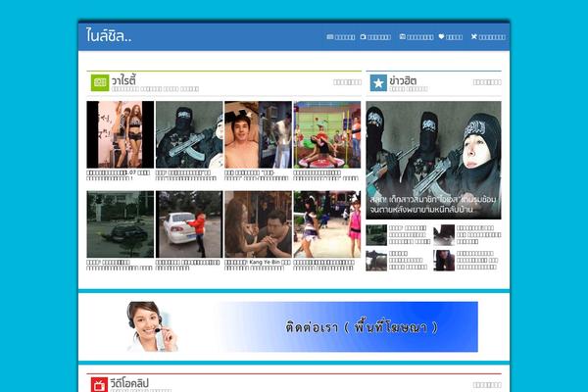Open the nav item with the camera icon
Viewport: 588px width, 392px height.
click(x=375, y=37)
